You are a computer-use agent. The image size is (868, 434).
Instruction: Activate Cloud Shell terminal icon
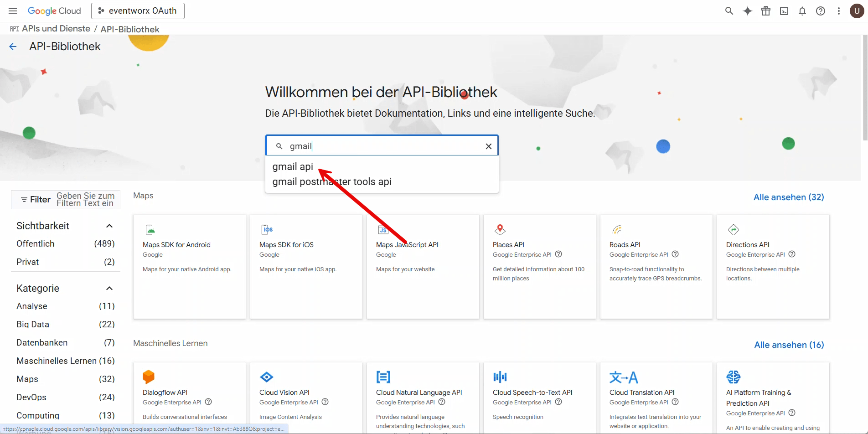coord(784,11)
